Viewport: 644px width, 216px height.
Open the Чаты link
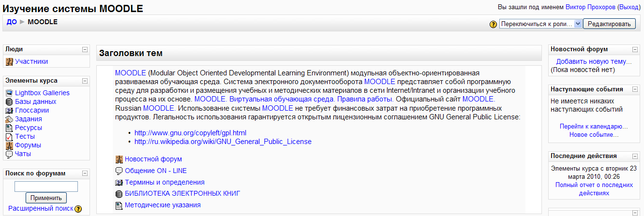[23, 154]
